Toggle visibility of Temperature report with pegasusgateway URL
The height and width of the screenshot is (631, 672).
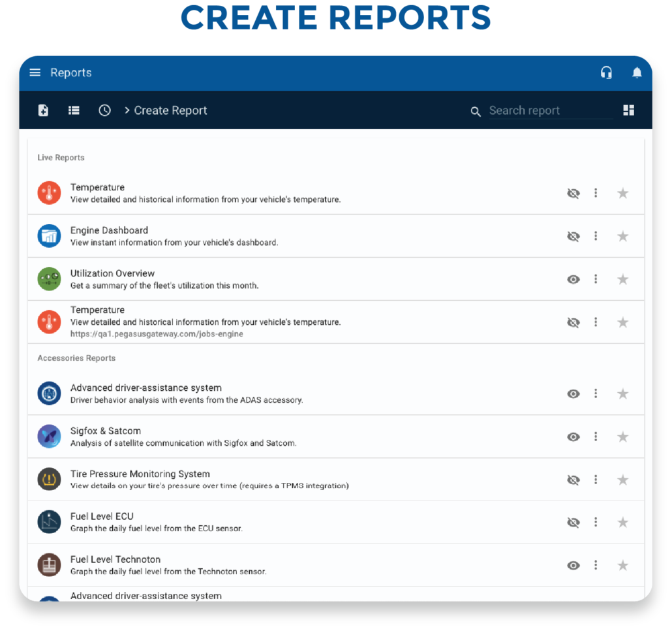tap(573, 322)
